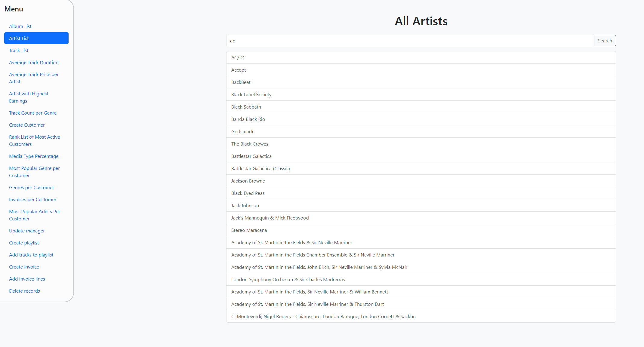Open the Album List menu item
644x347 pixels.
click(x=20, y=26)
